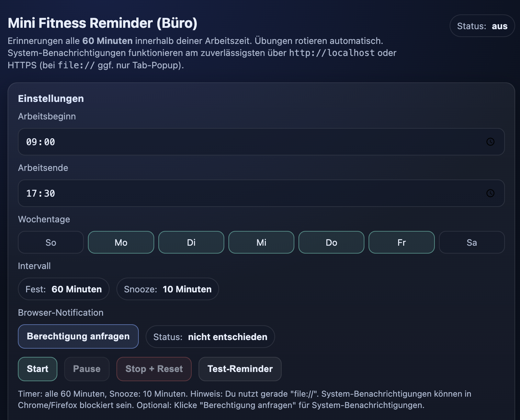Image resolution: width=520 pixels, height=420 pixels.
Task: Click the Snooze 10 Minuten badge
Action: [x=168, y=289]
